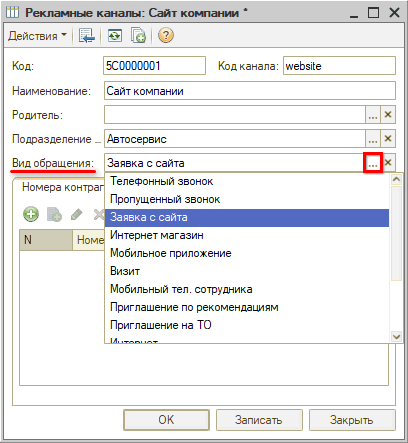Click the green add row icon

[31, 214]
